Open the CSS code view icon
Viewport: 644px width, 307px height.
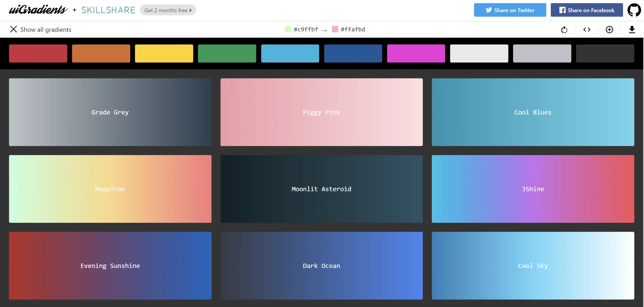point(587,29)
